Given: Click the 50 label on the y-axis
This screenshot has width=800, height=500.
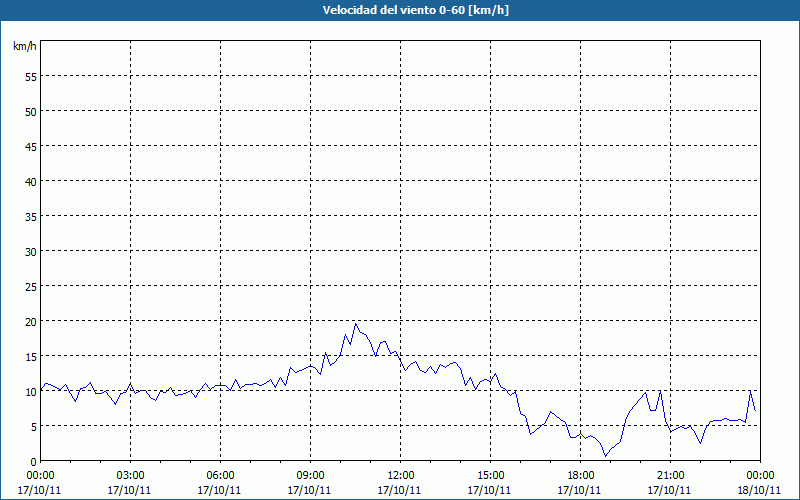Looking at the screenshot, I should pos(30,111).
